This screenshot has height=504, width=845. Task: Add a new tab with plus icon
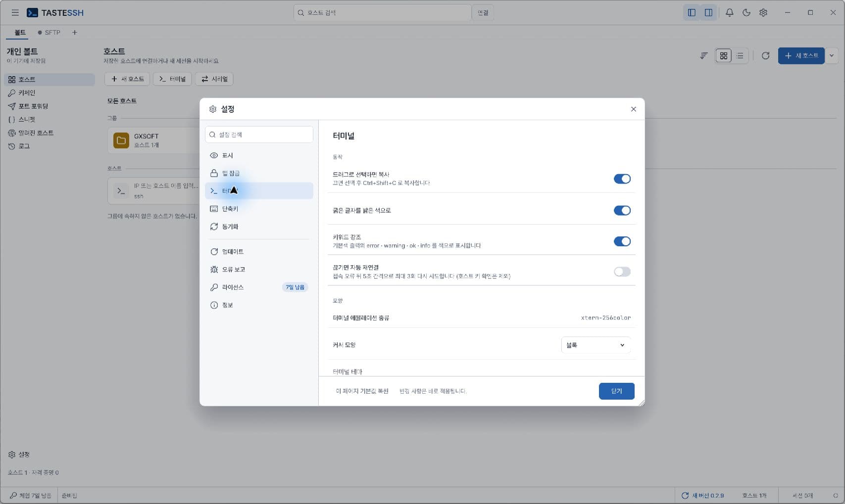[74, 33]
